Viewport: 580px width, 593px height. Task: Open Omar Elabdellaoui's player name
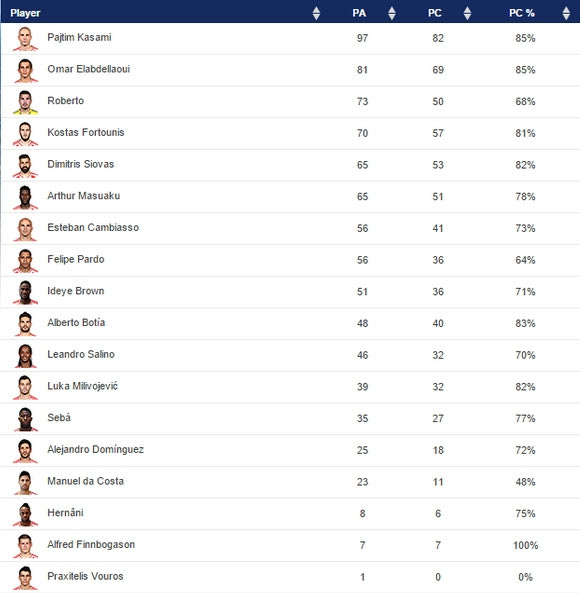point(88,69)
